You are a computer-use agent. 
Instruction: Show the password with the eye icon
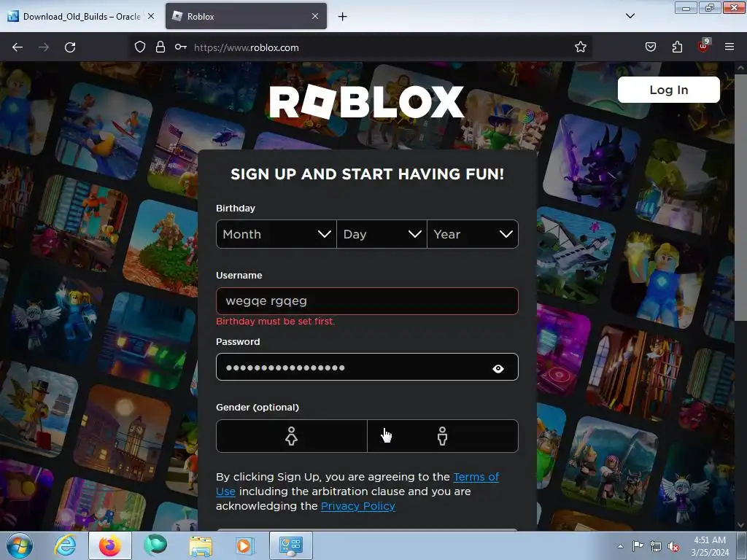(498, 368)
